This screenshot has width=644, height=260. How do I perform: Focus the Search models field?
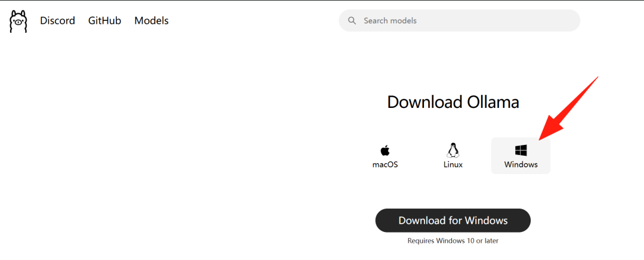(459, 20)
